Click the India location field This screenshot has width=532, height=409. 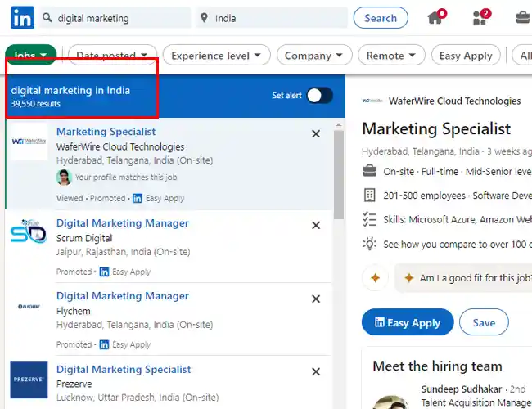pyautogui.click(x=272, y=18)
